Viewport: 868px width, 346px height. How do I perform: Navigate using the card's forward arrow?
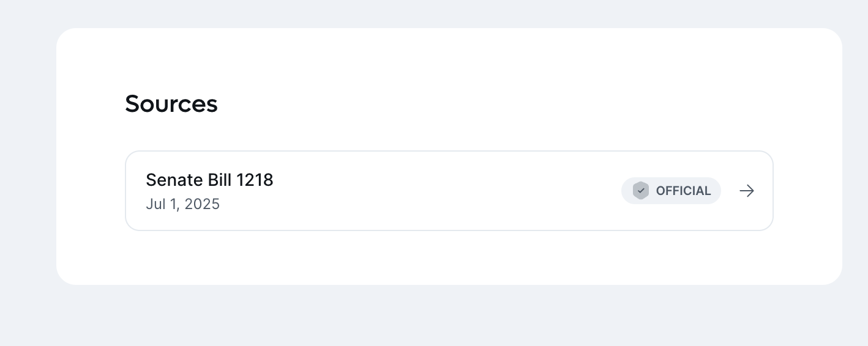746,191
